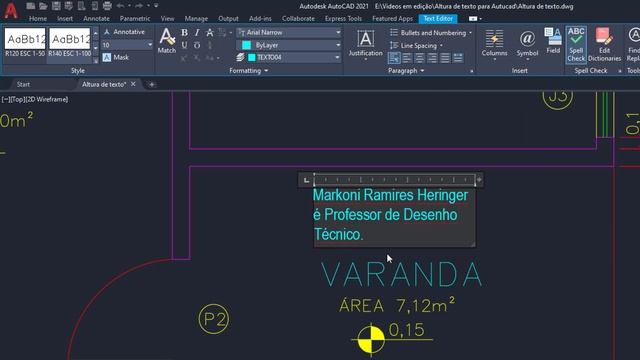Open the Parametric ribbon tab

pyautogui.click(x=135, y=19)
